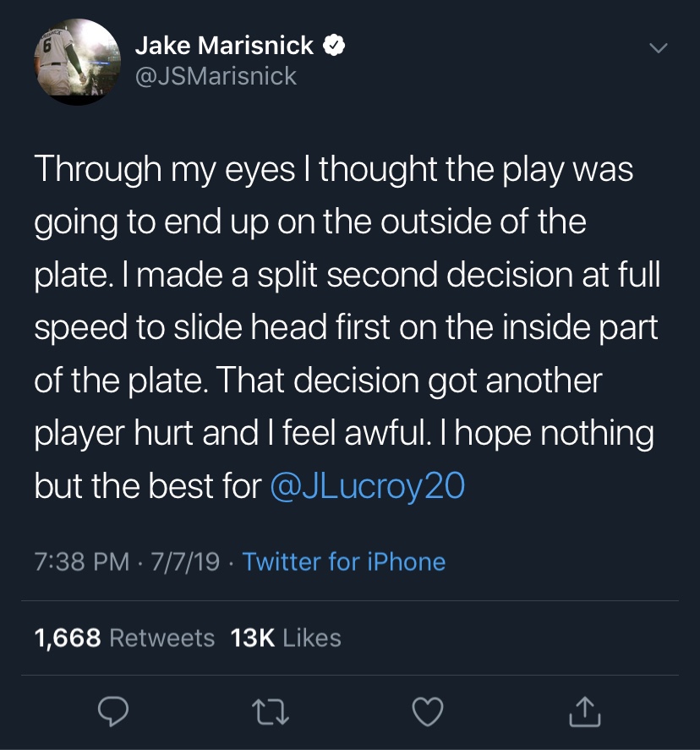Open the share tweet icon
Screen dimensions: 700x750
click(587, 714)
